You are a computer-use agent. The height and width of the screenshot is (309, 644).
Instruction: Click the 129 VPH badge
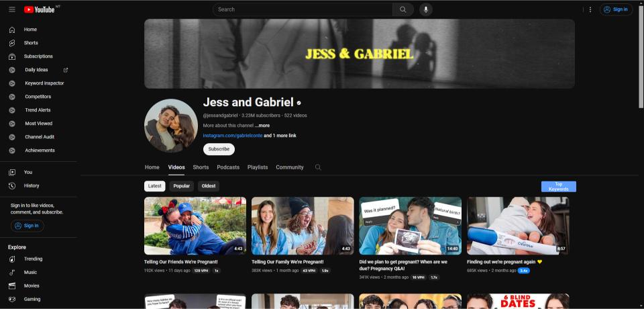coord(201,271)
